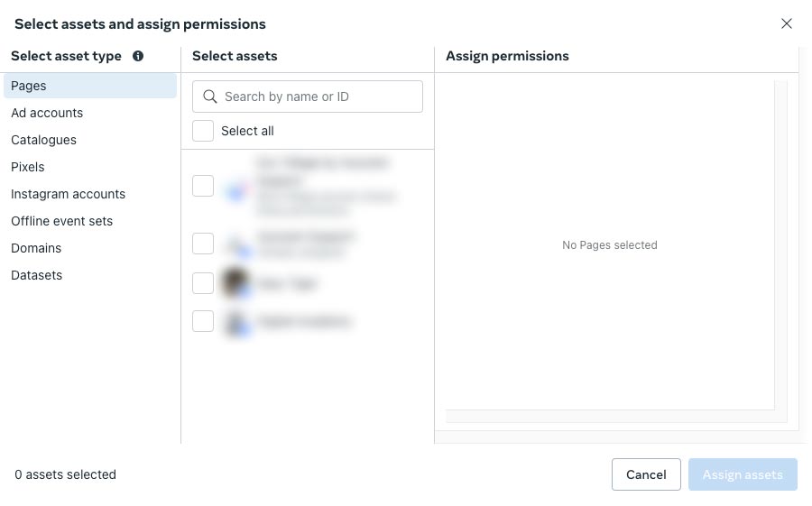Check the first page's checkbox
Screen dimensions: 812x506
203,186
